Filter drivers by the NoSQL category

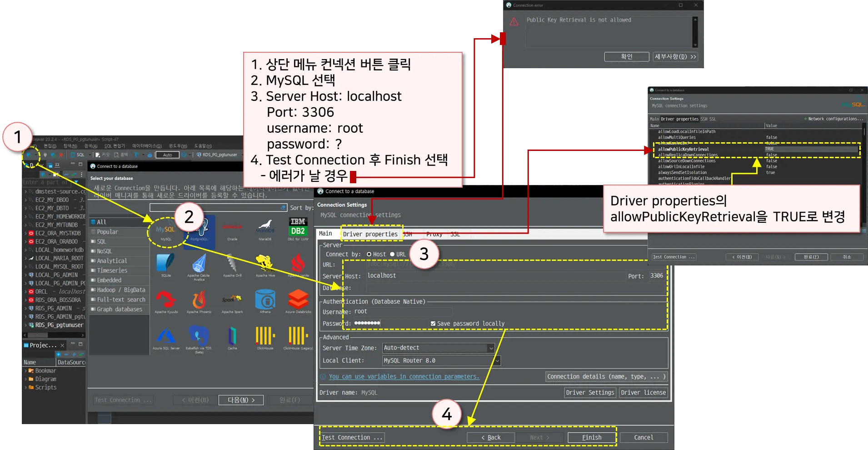(120, 251)
